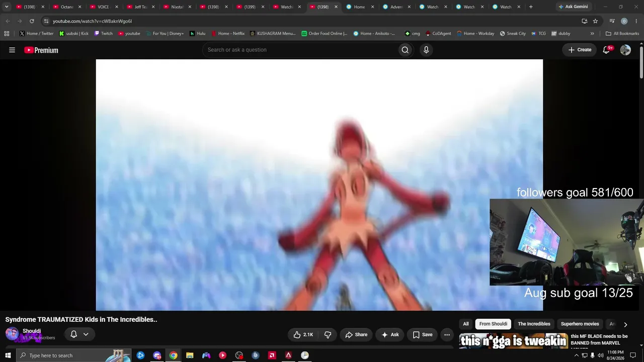Image resolution: width=644 pixels, height=362 pixels.
Task: Show more filter chips with right arrow
Action: pos(625,324)
